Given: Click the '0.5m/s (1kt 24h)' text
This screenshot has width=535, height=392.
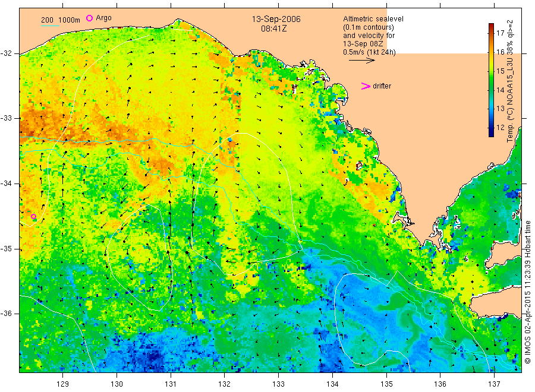Looking at the screenshot, I should pos(369,52).
